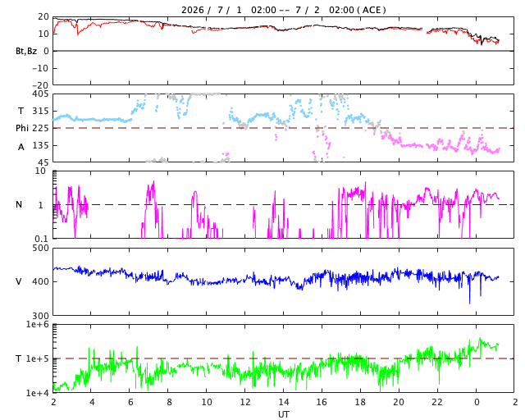Click tick label 1e+5 on temperature axis
525x420 pixels.
tap(38, 358)
